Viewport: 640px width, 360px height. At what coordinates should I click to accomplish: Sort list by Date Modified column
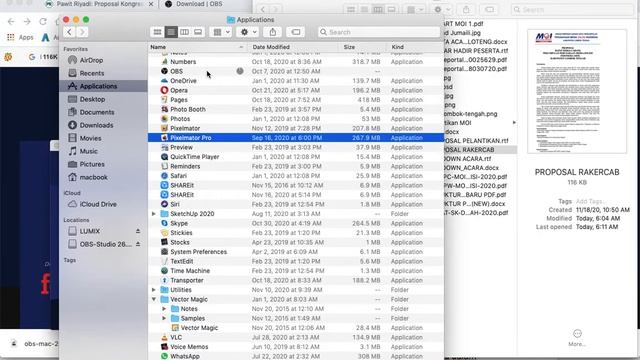(x=293, y=47)
